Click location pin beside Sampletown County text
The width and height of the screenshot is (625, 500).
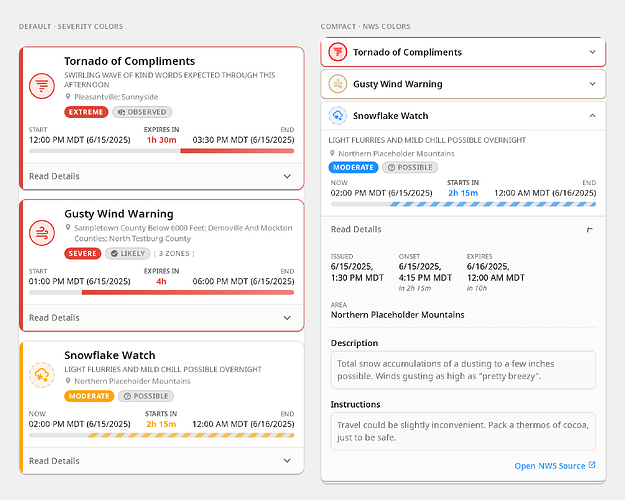(x=68, y=228)
